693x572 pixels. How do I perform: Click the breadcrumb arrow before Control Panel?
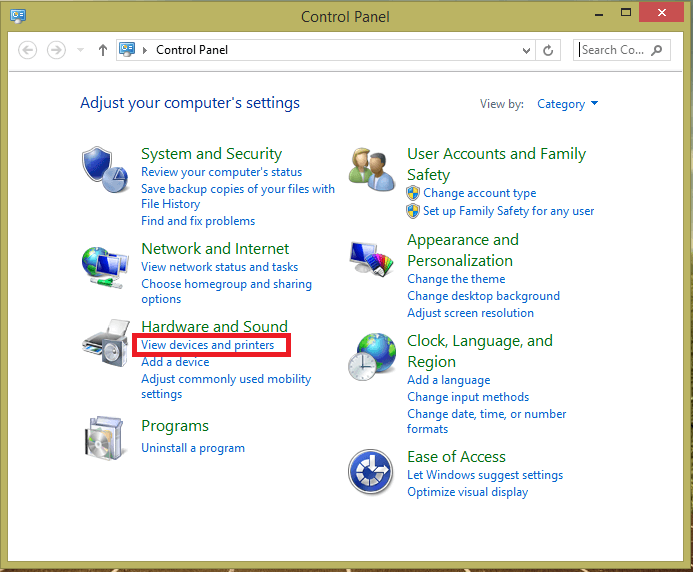tap(145, 50)
